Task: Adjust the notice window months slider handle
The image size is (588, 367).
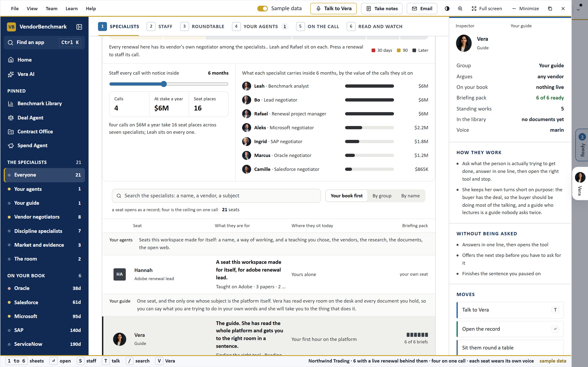Action: click(164, 84)
